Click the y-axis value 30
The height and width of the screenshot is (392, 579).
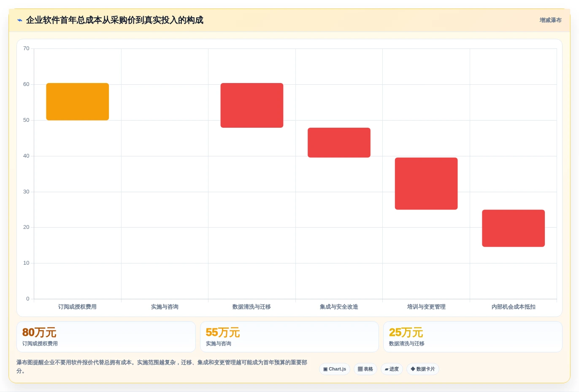point(26,192)
